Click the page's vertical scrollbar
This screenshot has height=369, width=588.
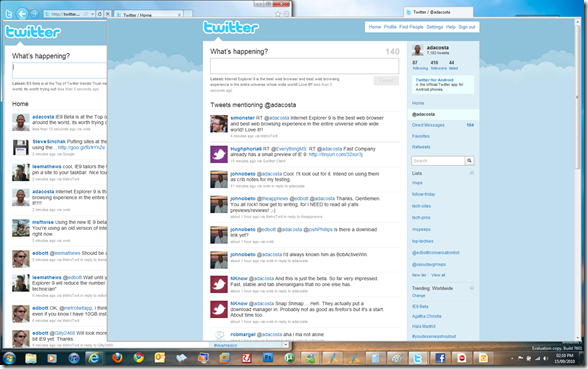[x=577, y=180]
